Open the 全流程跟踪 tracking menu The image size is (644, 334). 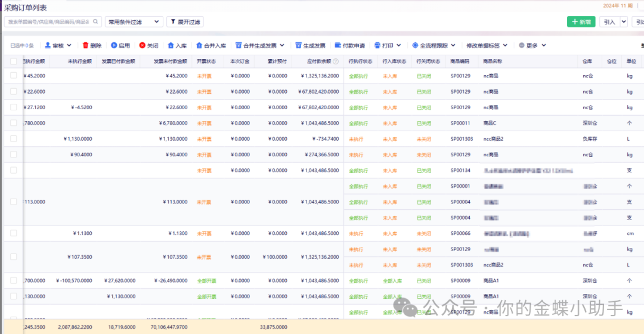tap(434, 45)
